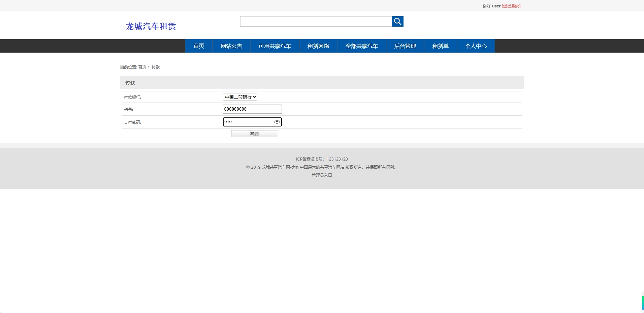Click the 龙城汽车租赁 site logo

pos(151,26)
